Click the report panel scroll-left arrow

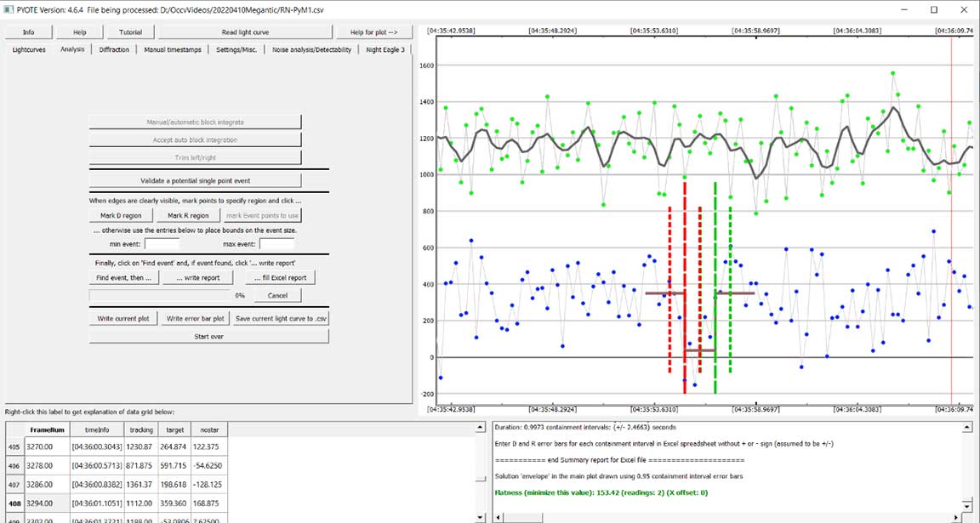[x=499, y=518]
